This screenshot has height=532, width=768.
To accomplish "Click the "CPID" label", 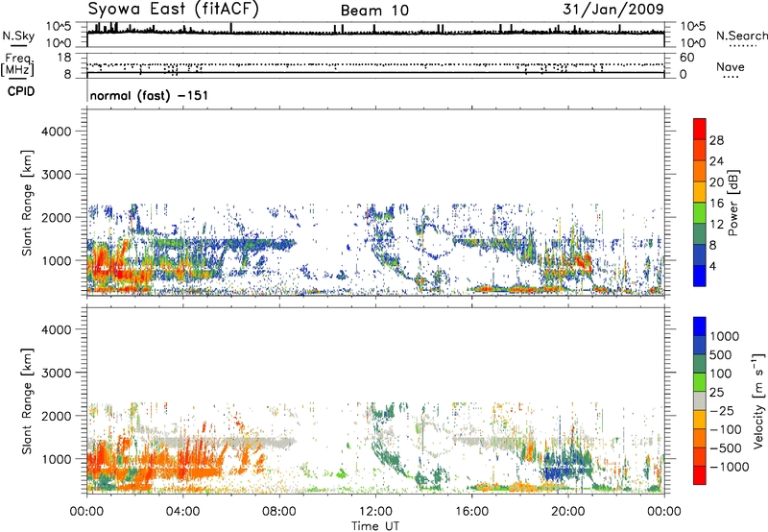I will pyautogui.click(x=21, y=91).
